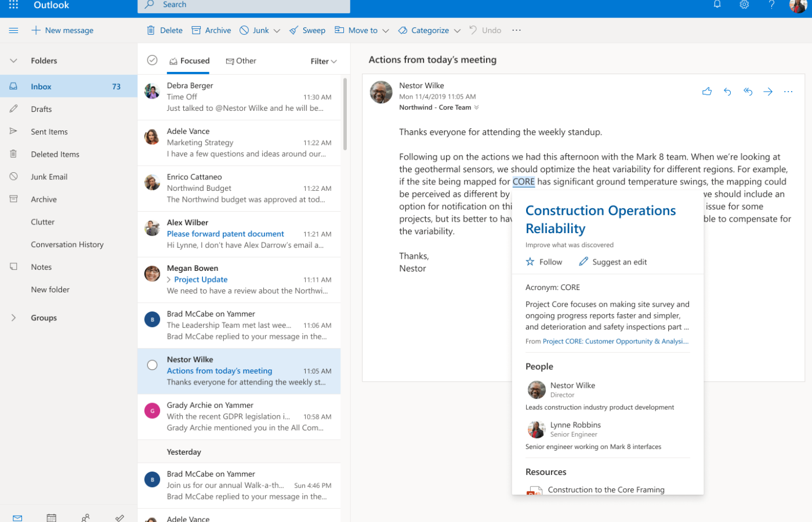Switch to the Other tab

pos(241,61)
